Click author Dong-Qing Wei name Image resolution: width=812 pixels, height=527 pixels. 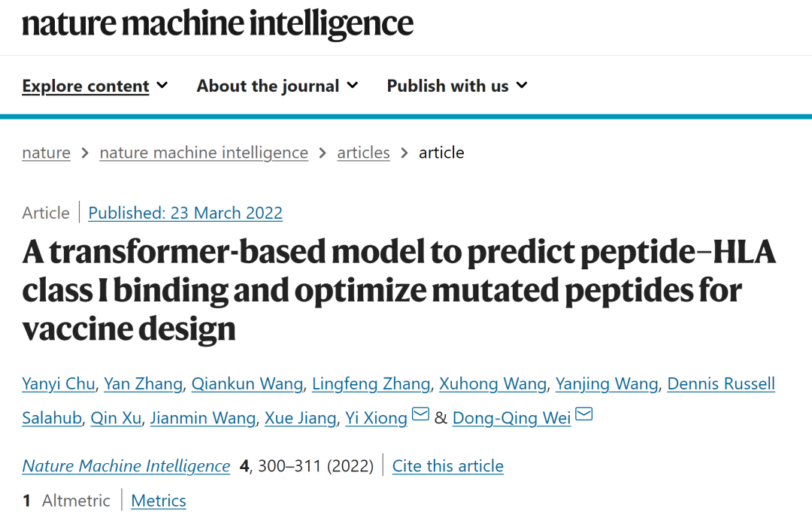click(x=511, y=418)
